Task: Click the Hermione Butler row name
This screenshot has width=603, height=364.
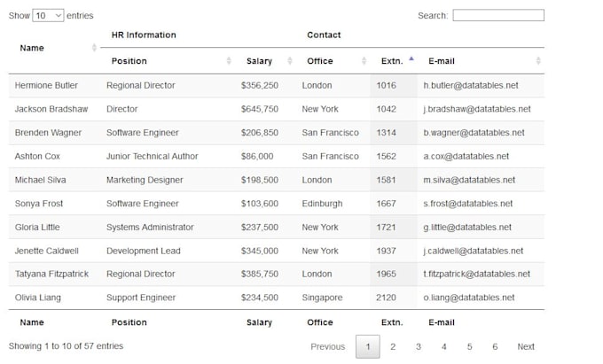Action: [x=46, y=85]
